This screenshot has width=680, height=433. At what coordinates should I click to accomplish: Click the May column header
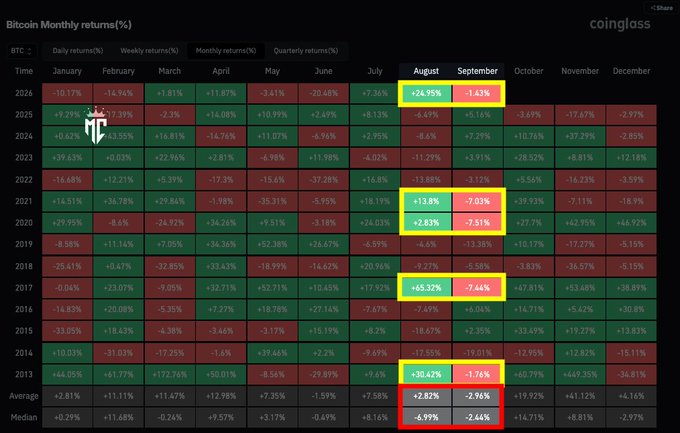click(272, 71)
